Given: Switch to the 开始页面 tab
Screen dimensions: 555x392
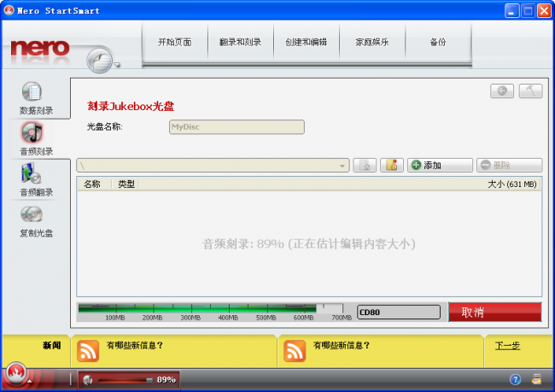Looking at the screenshot, I should [x=175, y=42].
